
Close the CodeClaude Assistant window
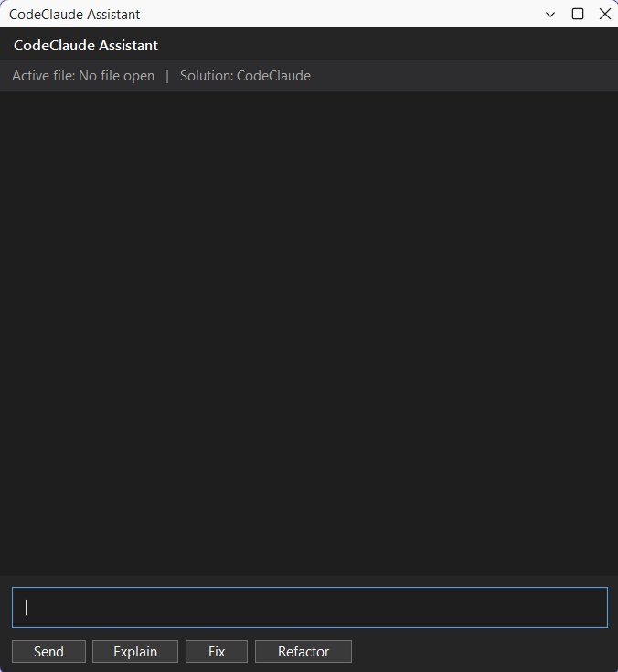click(604, 14)
